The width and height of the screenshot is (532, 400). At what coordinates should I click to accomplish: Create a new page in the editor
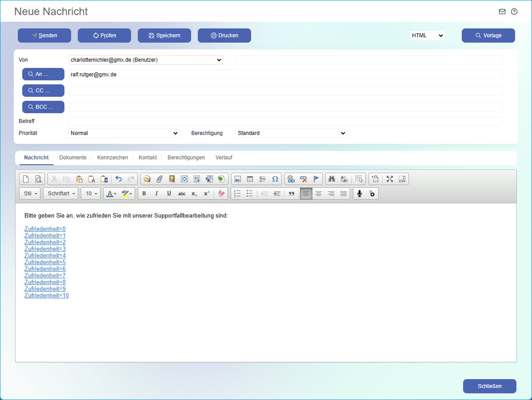pyautogui.click(x=26, y=179)
